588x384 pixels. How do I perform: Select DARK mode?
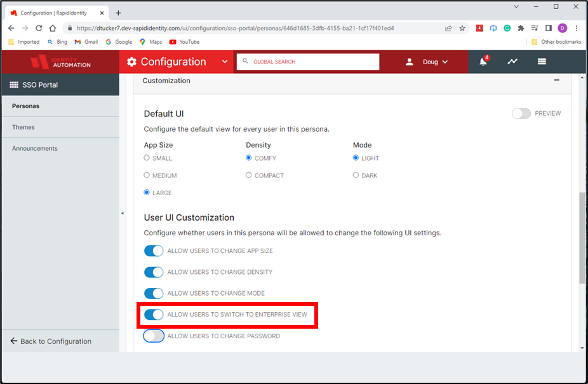coord(356,175)
